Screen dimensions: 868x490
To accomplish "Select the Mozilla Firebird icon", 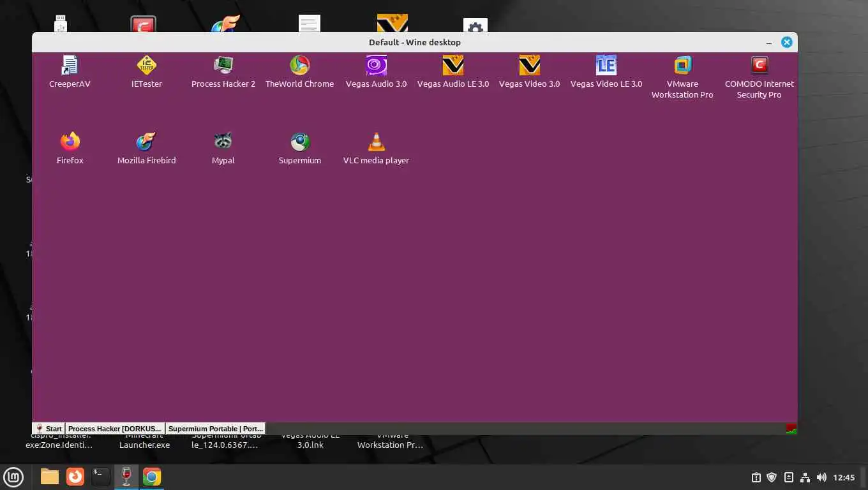I will tap(147, 142).
